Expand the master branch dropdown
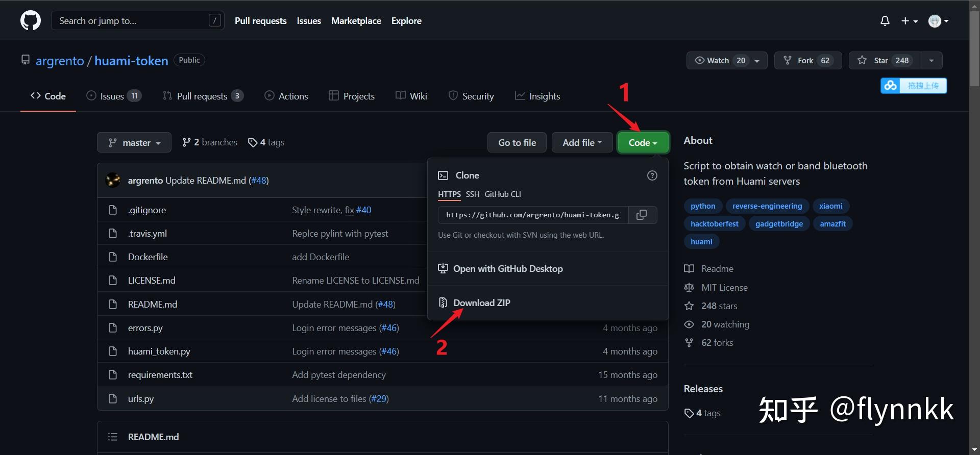This screenshot has width=980, height=455. coord(134,142)
